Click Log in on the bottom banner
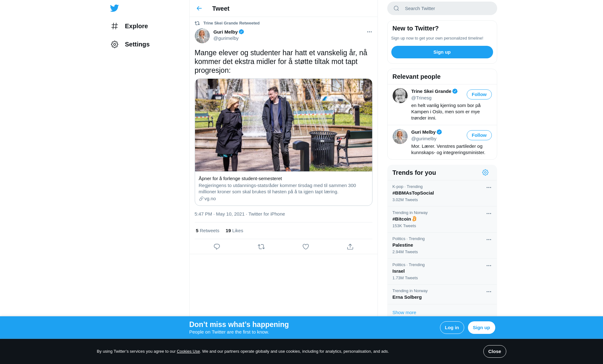The image size is (603, 364). pyautogui.click(x=452, y=328)
